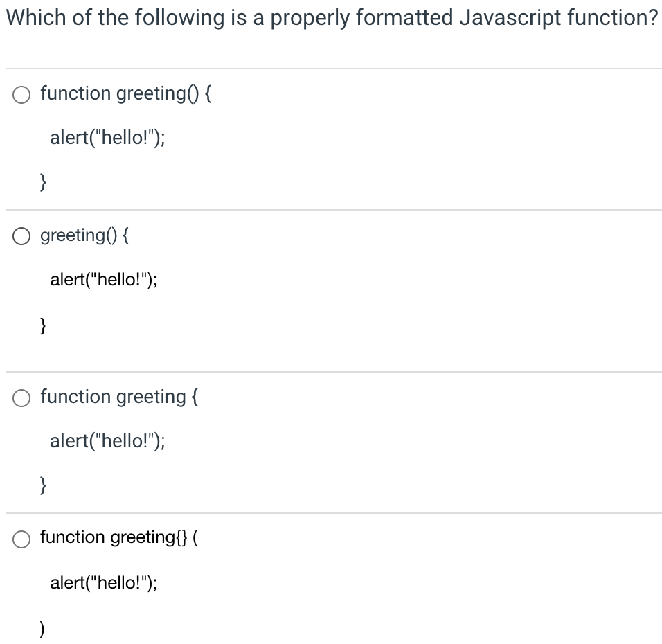The height and width of the screenshot is (644, 662).
Task: Click the closing brace of third answer
Action: [x=43, y=485]
